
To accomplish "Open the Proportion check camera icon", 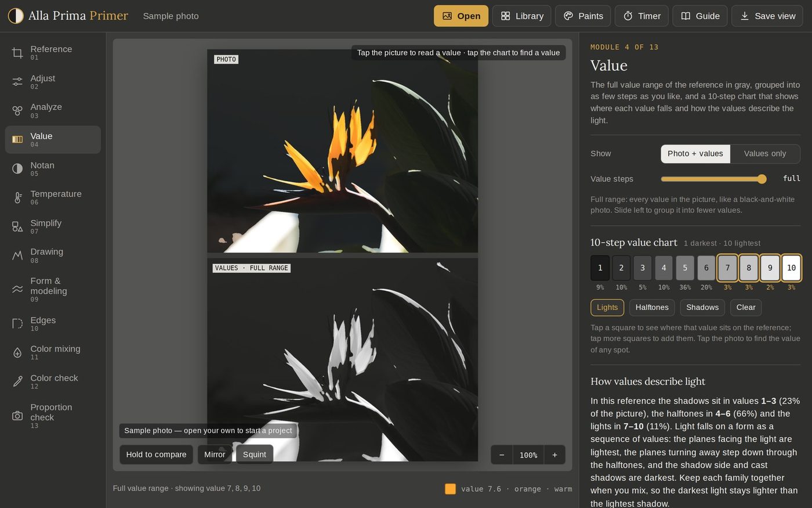I will click(17, 416).
